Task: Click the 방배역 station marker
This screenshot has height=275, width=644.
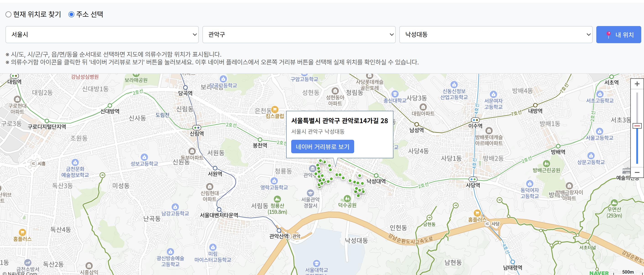Action: tap(558, 146)
